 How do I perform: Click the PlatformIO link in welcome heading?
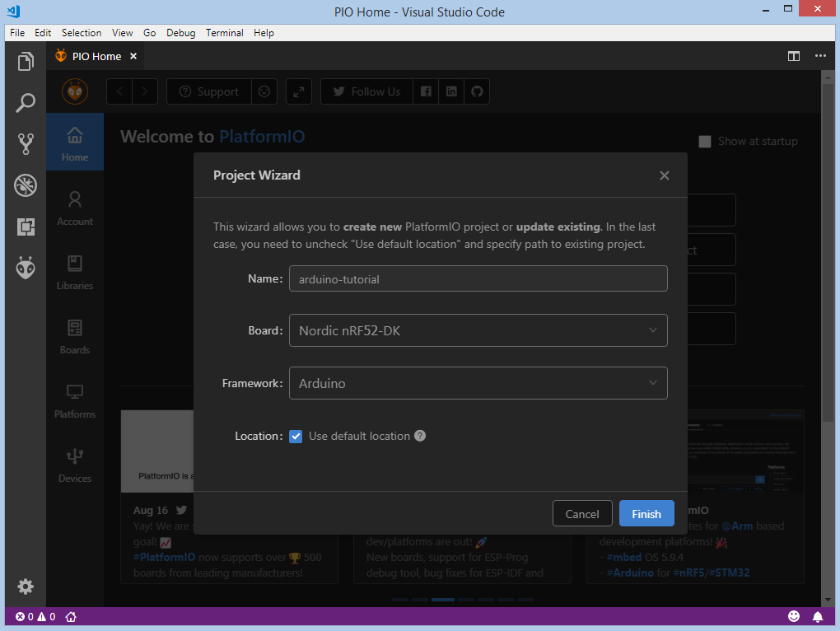262,137
